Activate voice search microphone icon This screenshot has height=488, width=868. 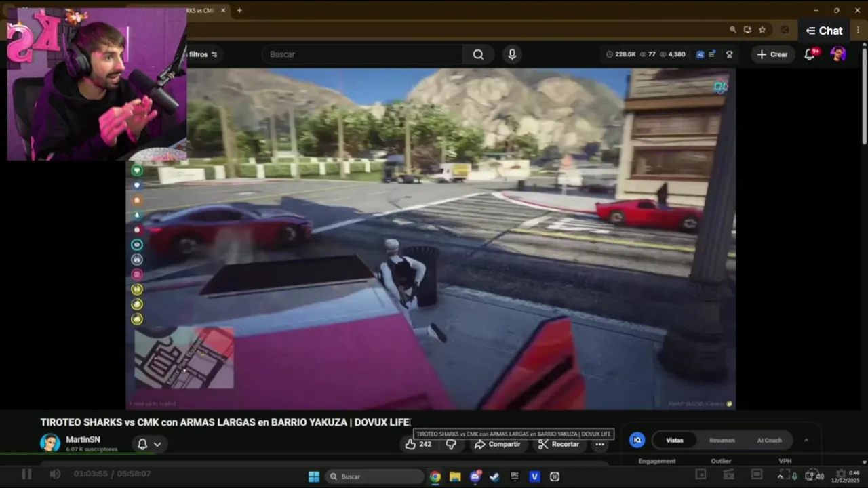(512, 54)
